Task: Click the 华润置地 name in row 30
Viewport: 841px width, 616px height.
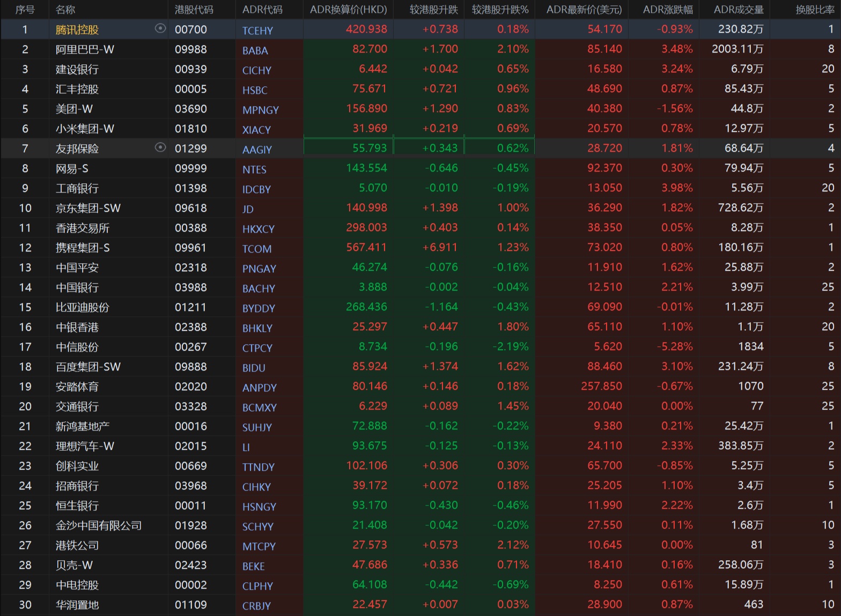Action: 77,605
